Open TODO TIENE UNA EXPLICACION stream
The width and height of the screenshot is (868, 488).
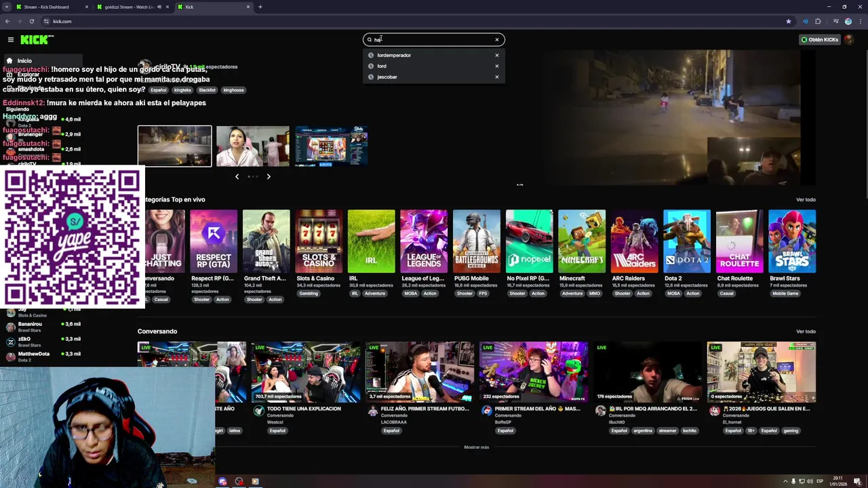coord(306,372)
